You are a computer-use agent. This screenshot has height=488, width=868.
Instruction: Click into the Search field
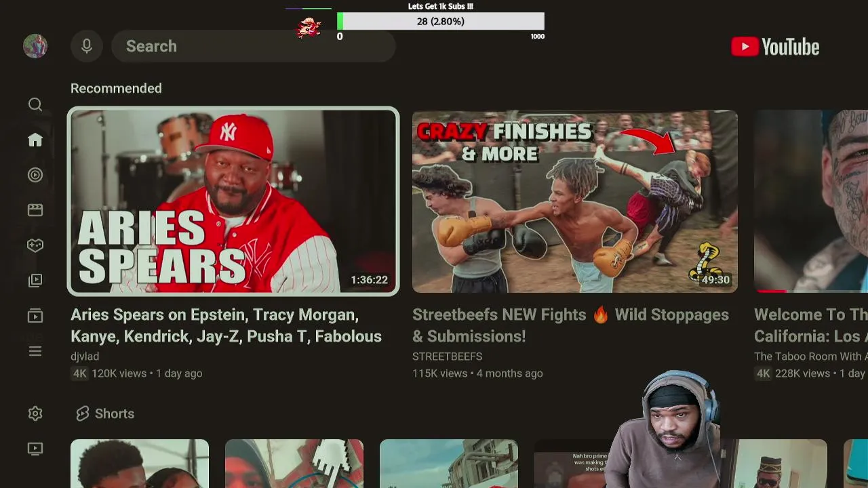point(253,46)
